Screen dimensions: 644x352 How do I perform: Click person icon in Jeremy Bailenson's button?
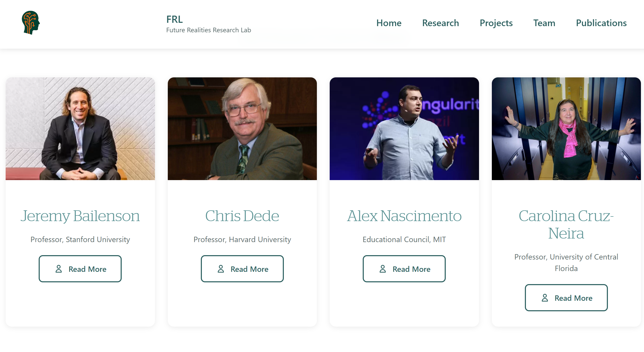pos(59,269)
